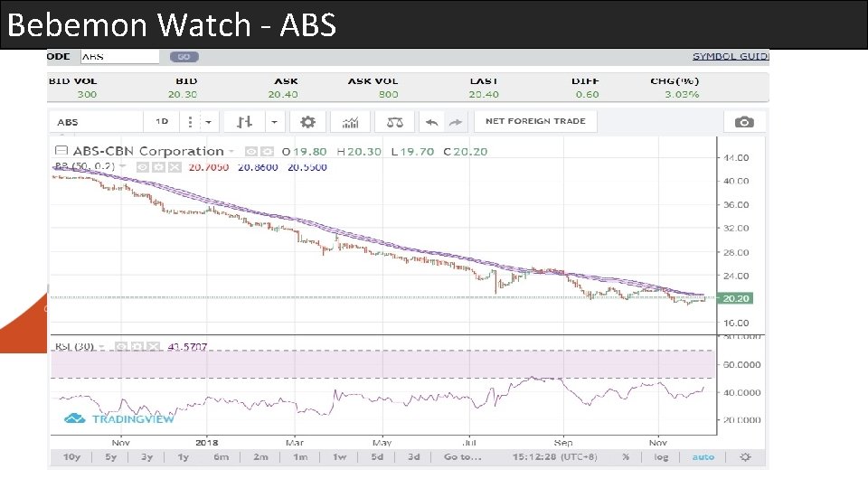
Task: Click the BB value 20.8600
Action: tap(258, 167)
